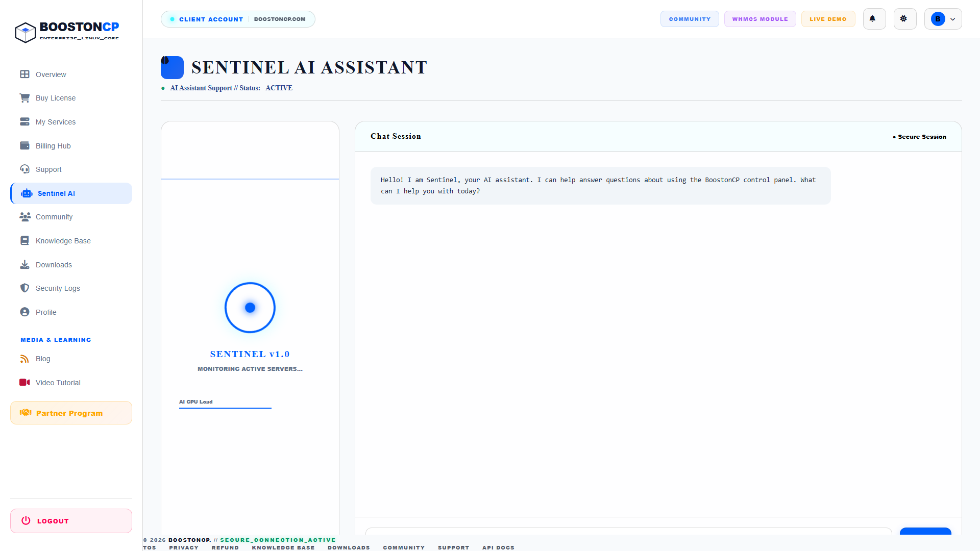Click the Billing Hub wallet icon
The height and width of the screenshot is (551, 980).
[24, 145]
